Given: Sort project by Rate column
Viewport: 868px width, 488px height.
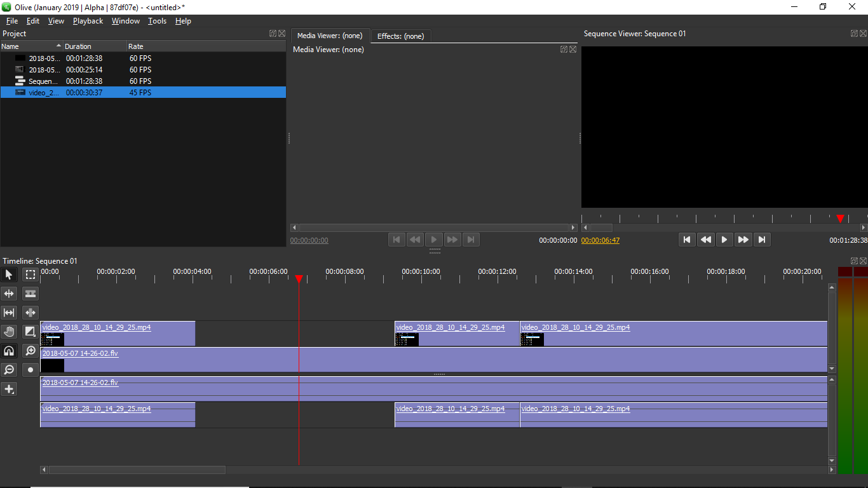Looking at the screenshot, I should click(x=207, y=46).
